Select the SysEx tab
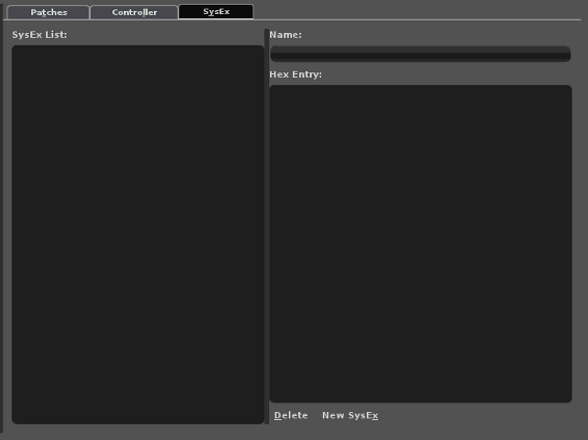Image resolution: width=588 pixels, height=440 pixels. (x=216, y=11)
